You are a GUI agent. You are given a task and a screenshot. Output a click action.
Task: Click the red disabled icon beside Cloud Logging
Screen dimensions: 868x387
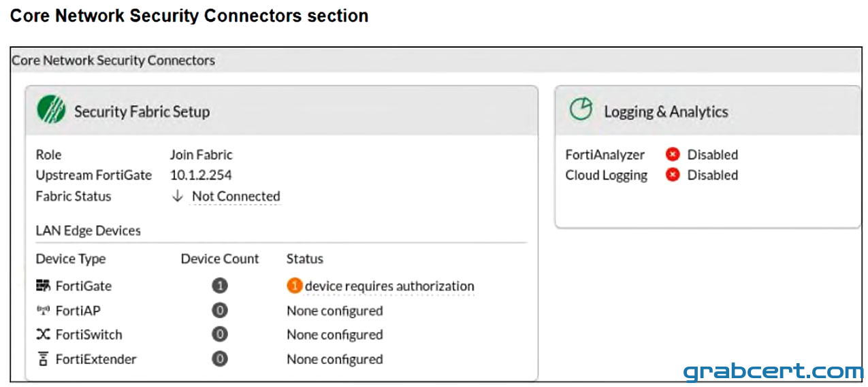click(x=673, y=175)
